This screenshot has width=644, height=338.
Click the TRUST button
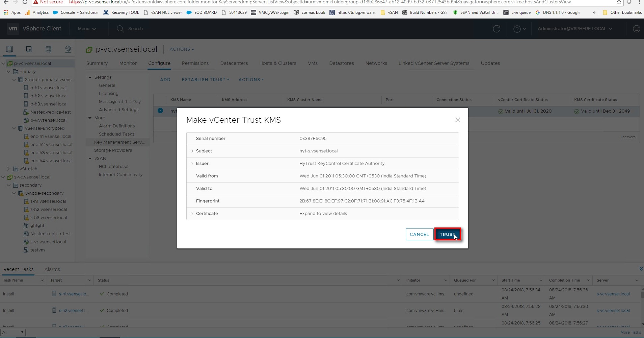coord(447,234)
